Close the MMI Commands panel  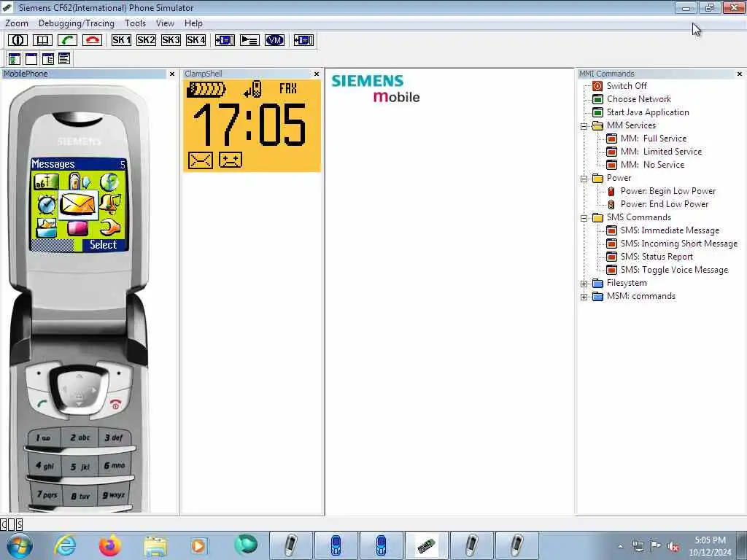pos(740,74)
